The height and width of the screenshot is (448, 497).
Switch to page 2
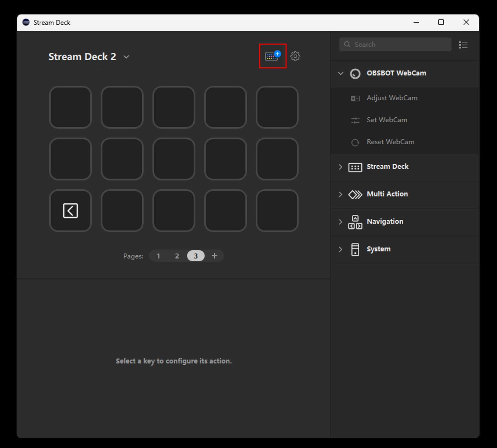point(177,256)
